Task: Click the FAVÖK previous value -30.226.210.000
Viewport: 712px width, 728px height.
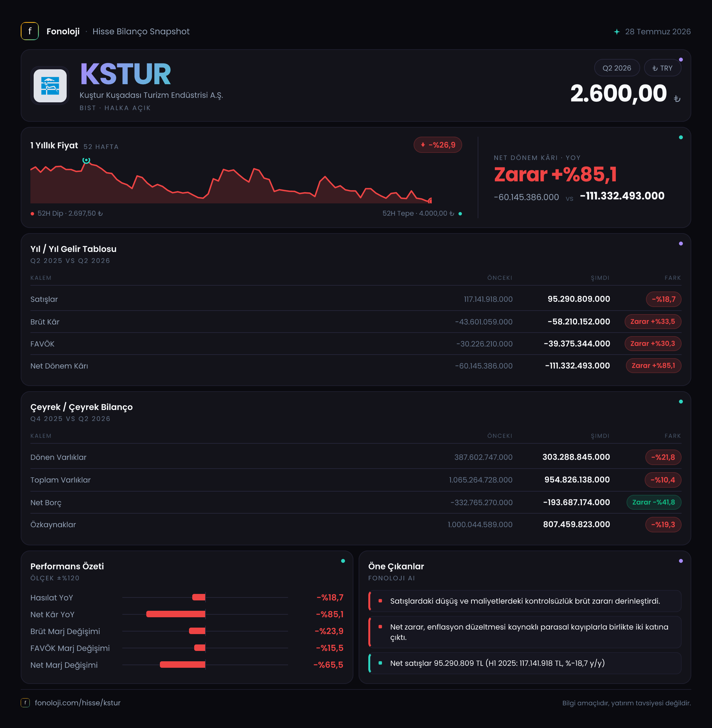Action: [484, 344]
